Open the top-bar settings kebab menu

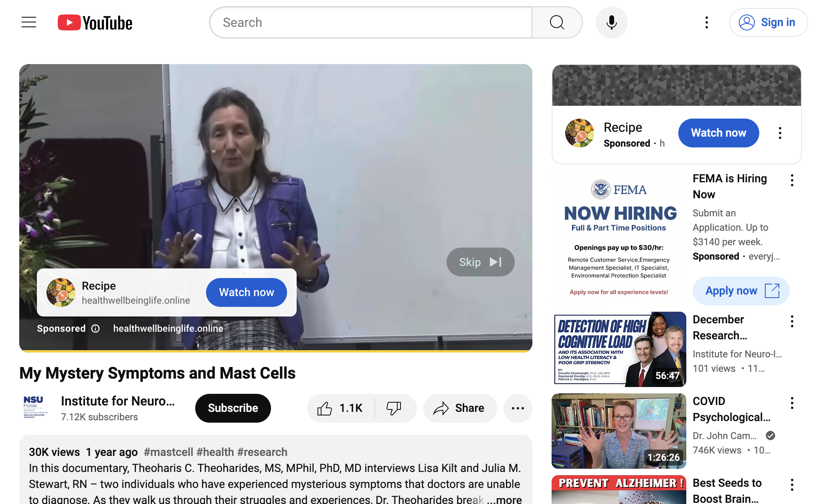(707, 22)
